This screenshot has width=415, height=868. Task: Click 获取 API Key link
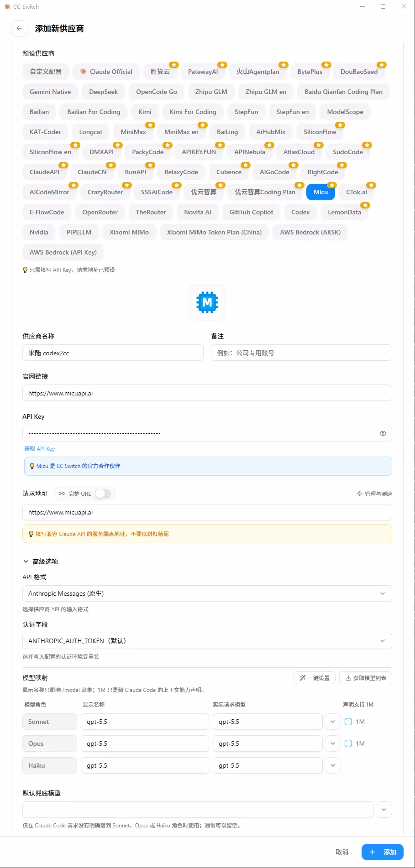tap(40, 449)
